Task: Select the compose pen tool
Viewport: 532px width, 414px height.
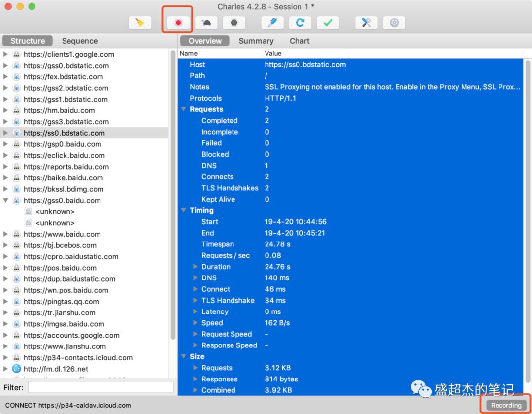Action: [272, 23]
